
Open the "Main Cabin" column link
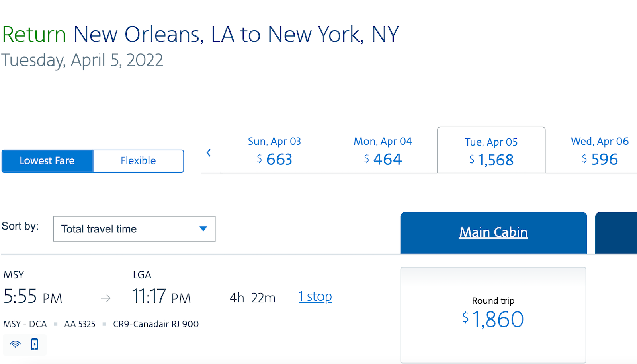coord(494,232)
